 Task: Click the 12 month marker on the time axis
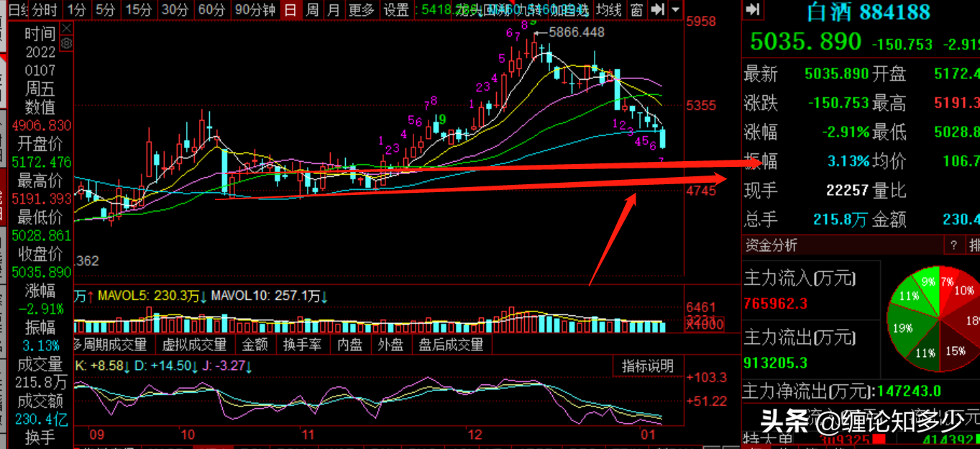point(475,435)
